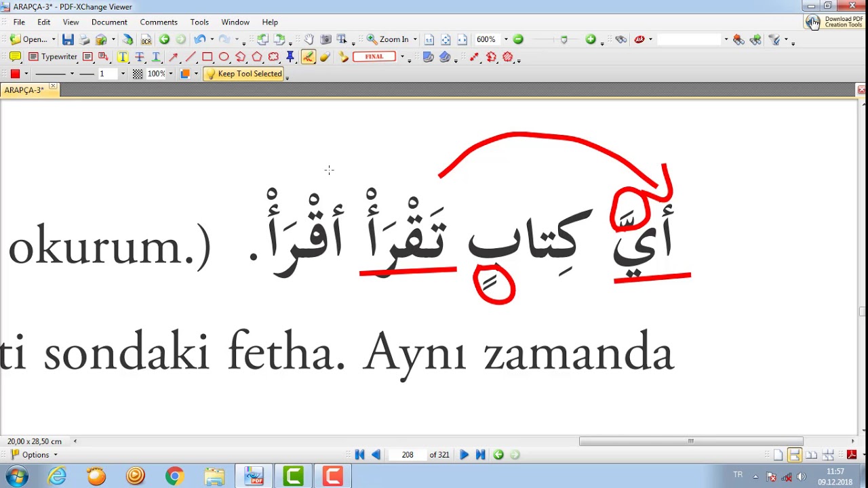Click the Zoom In magnifier tool
868x488 pixels.
point(389,39)
